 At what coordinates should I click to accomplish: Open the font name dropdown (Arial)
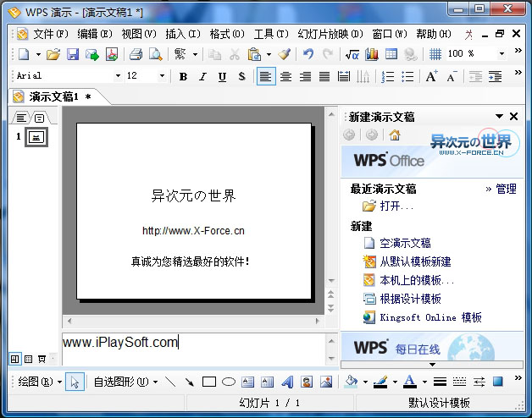click(118, 75)
